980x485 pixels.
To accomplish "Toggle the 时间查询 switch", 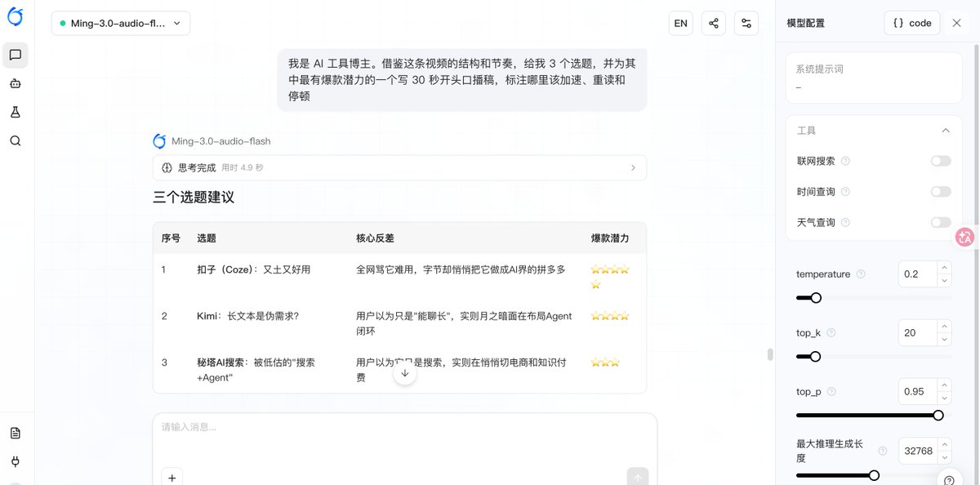I will (941, 192).
